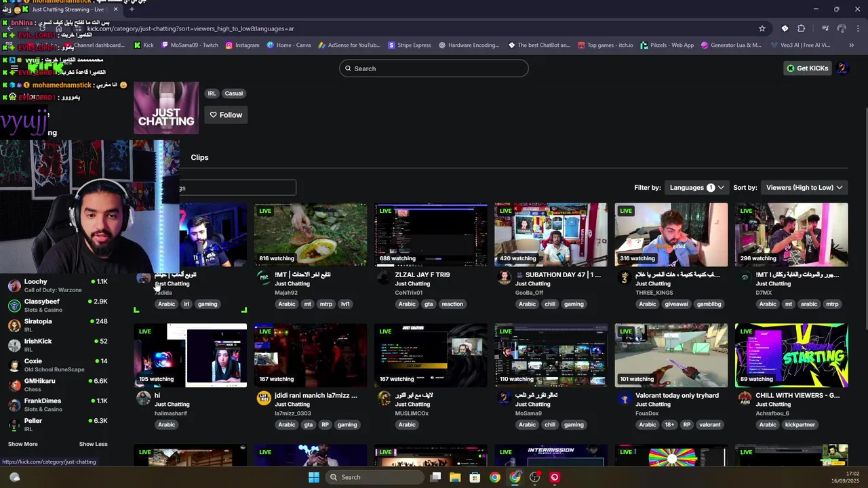Viewport: 868px width, 488px height.
Task: Open the IrishKick channel in sidebar
Action: click(x=58, y=345)
